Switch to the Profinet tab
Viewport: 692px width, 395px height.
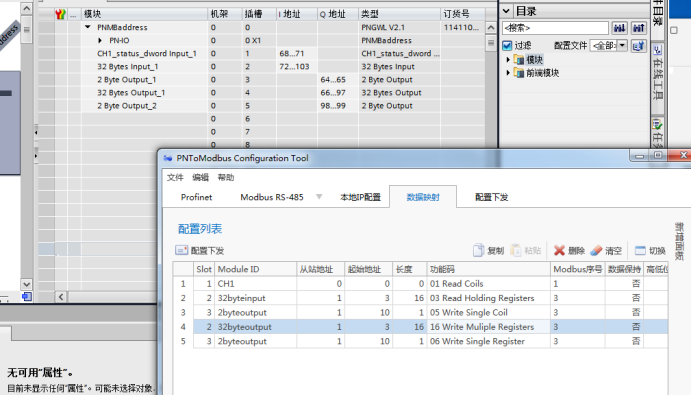pos(196,197)
